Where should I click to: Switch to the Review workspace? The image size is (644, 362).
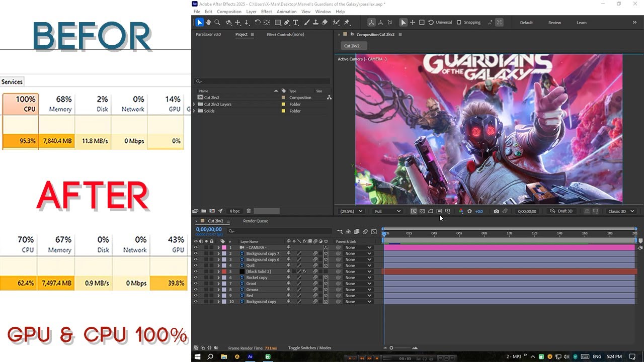pos(554,23)
